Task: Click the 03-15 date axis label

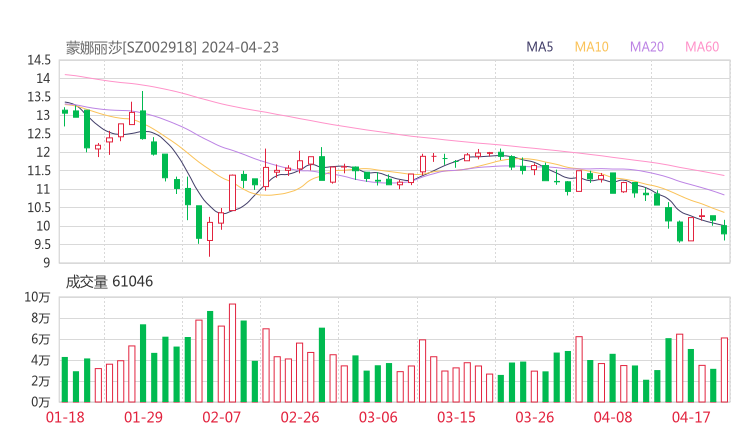Action: click(456, 417)
